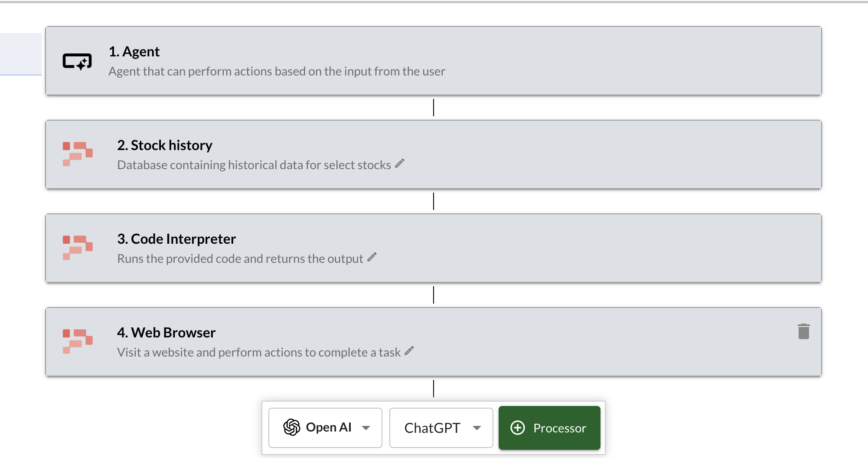Click the Web Browser block icon
Screen dimensions: 868x458
click(78, 341)
